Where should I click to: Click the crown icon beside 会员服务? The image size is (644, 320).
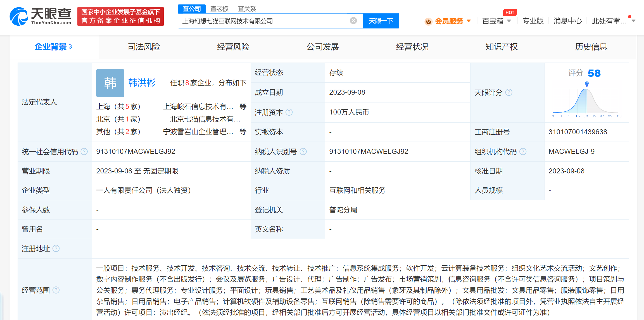(428, 21)
